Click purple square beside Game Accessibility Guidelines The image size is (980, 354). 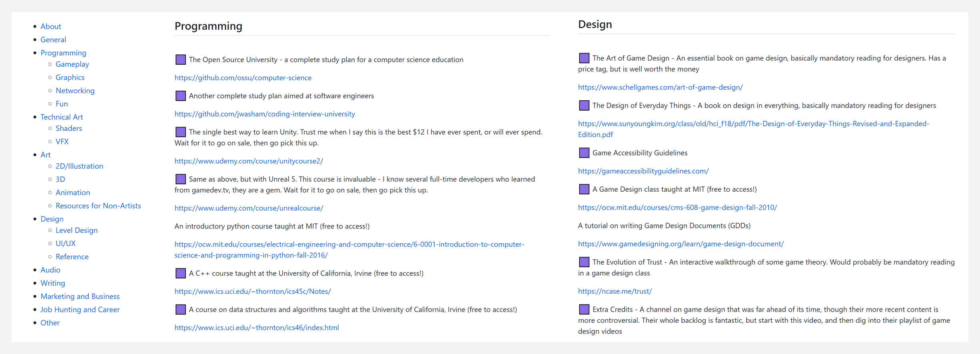584,153
